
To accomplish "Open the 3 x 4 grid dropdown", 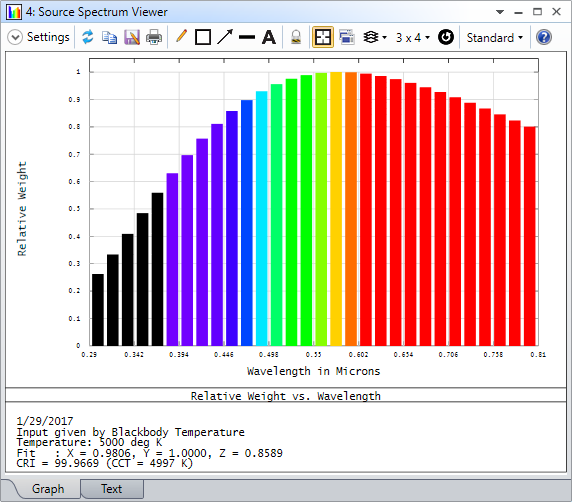I will point(413,37).
